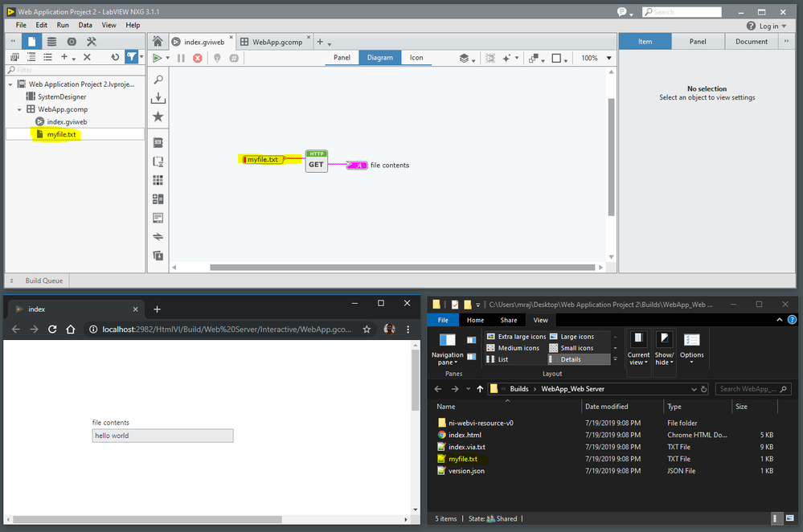The height and width of the screenshot is (532, 803).
Task: Click the download arrow palette icon
Action: pyautogui.click(x=158, y=98)
